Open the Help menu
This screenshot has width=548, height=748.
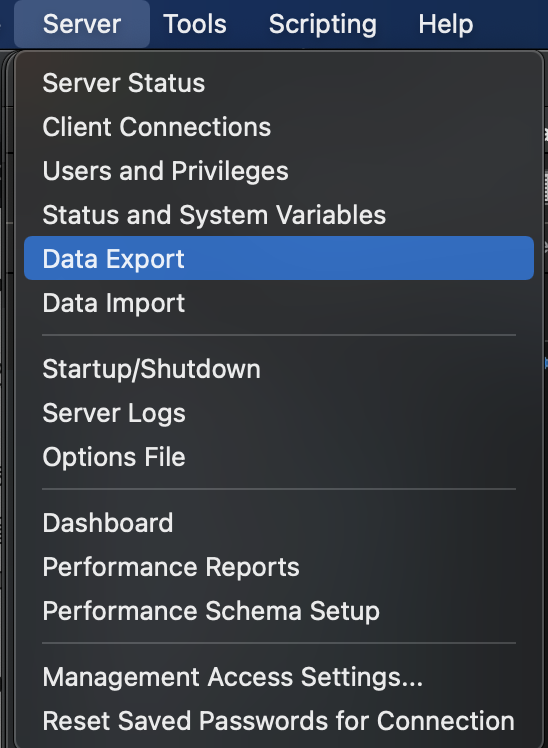point(445,24)
